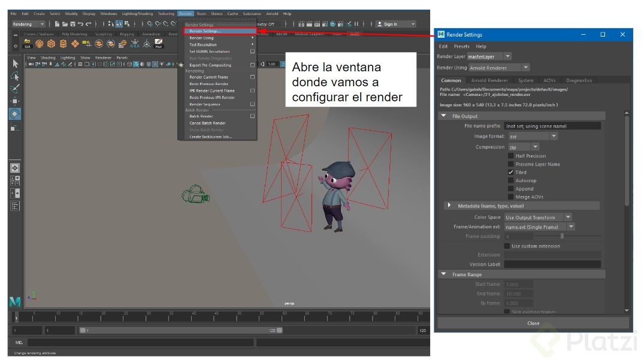Click the polygon sphere shelf icon
Screen dimensions: 644x362
tap(40, 44)
